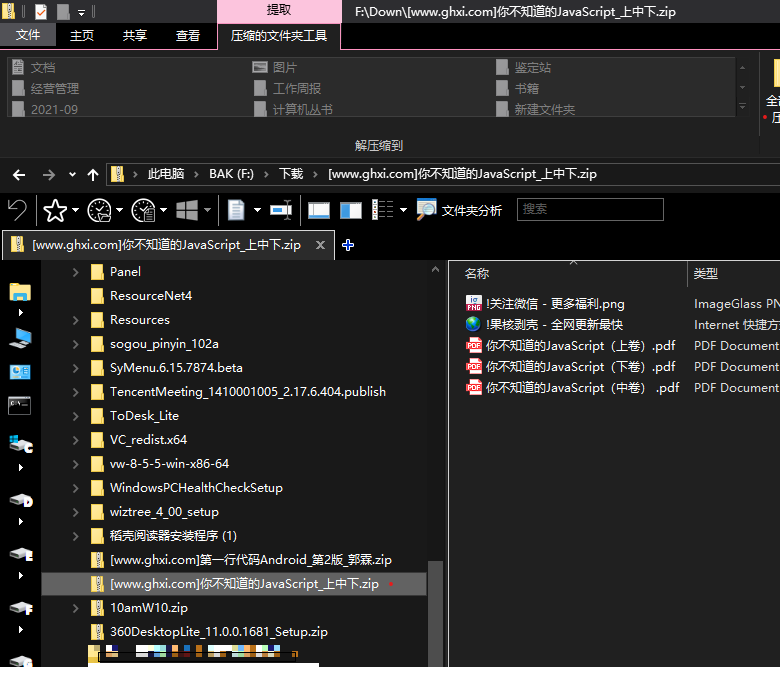Select 下载 in the address breadcrumb
The height and width of the screenshot is (674, 780).
(291, 174)
